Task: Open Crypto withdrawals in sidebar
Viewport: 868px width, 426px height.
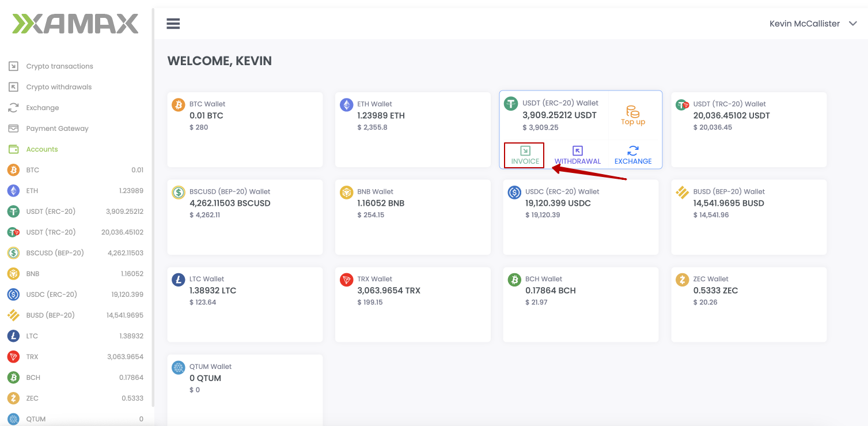Action: pos(59,87)
